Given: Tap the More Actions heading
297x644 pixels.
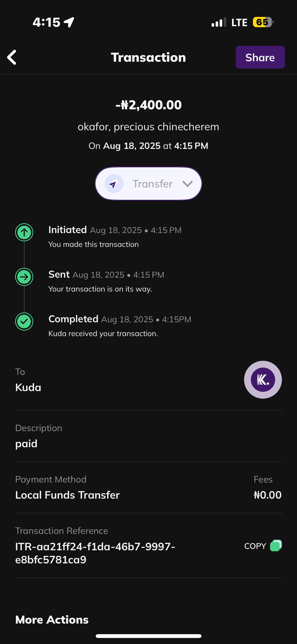Looking at the screenshot, I should [x=52, y=620].
